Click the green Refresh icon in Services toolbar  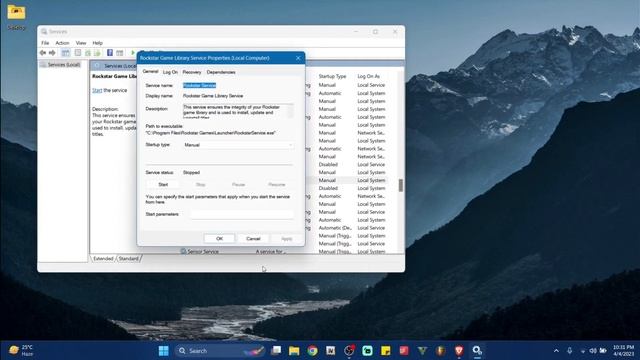click(x=88, y=53)
